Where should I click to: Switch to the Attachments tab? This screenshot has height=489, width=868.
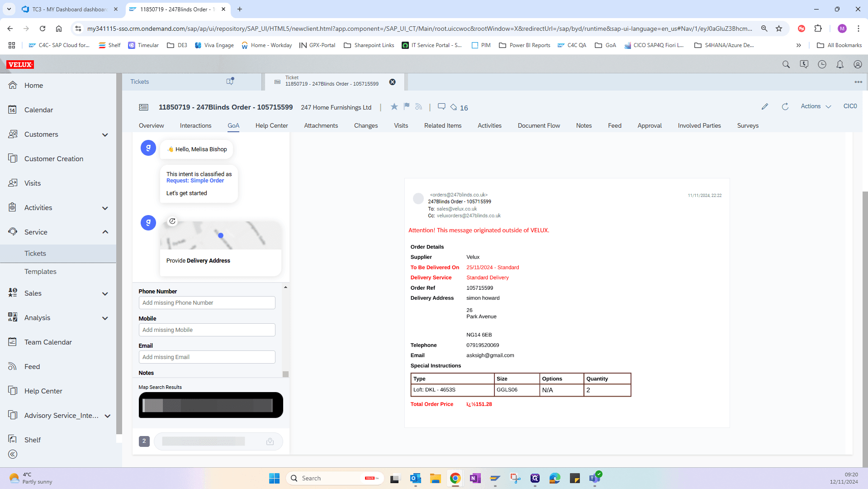click(321, 126)
